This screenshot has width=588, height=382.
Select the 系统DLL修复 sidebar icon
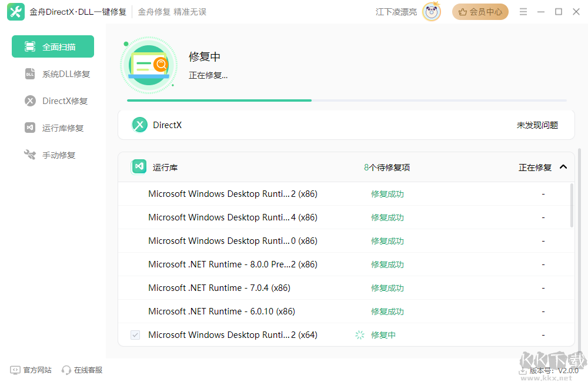[x=30, y=73]
